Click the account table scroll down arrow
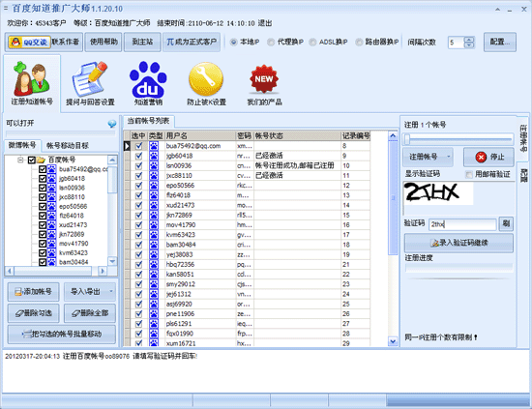 coord(393,341)
